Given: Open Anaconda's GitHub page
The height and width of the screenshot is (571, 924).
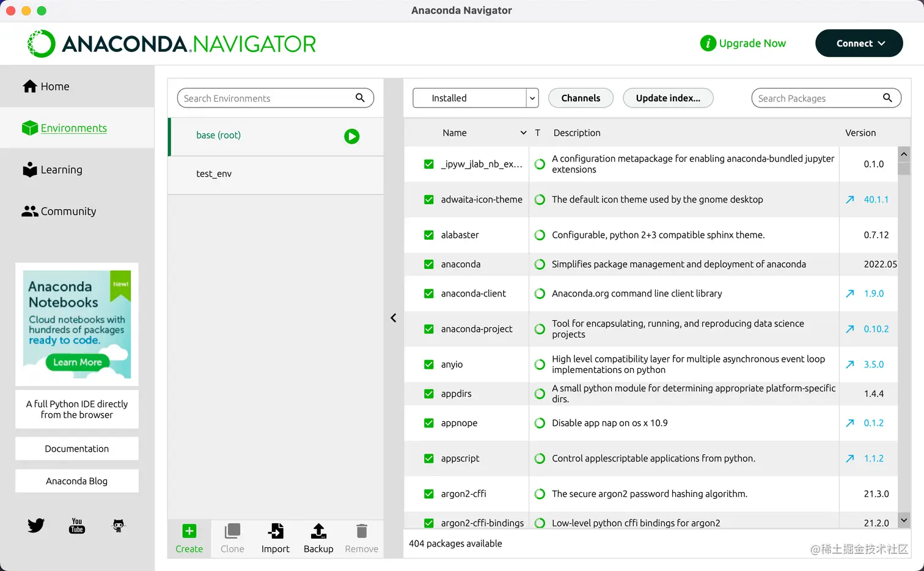Looking at the screenshot, I should (x=119, y=526).
